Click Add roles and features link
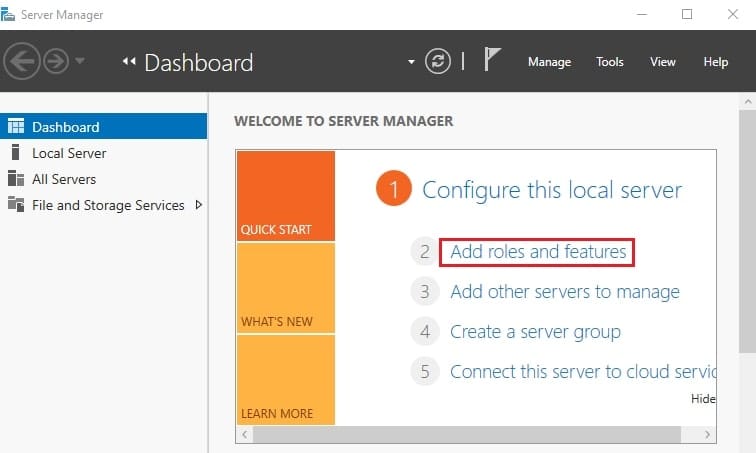 click(x=538, y=252)
